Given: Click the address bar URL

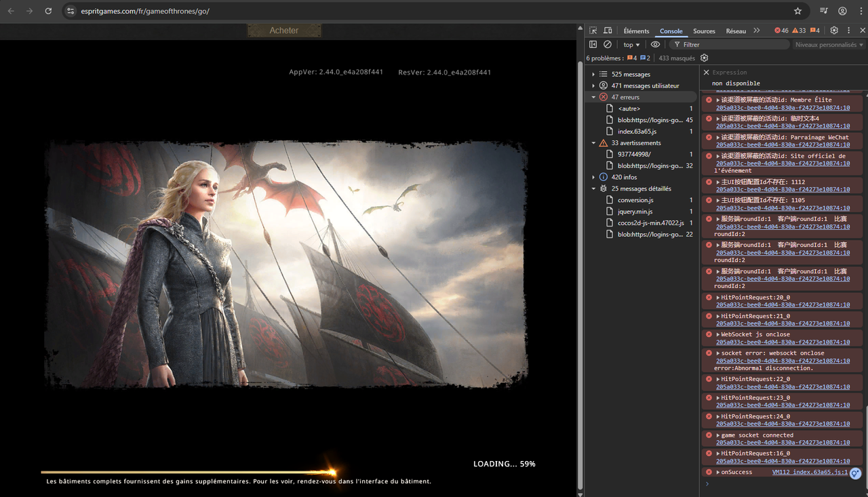Looking at the screenshot, I should click(x=144, y=12).
